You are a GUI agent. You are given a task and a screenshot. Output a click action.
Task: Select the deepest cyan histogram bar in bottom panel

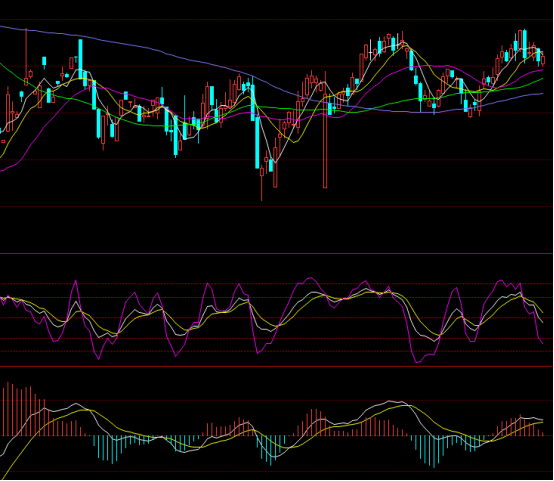point(434,452)
